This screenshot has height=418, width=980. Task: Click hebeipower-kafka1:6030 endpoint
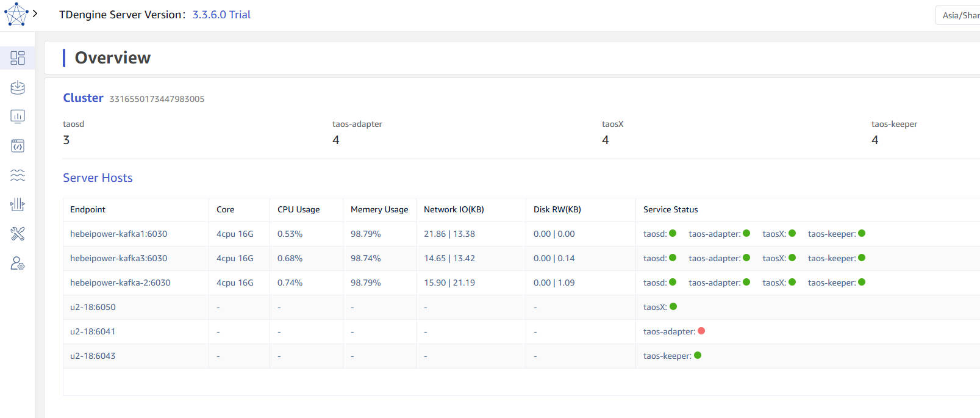pyautogui.click(x=118, y=234)
